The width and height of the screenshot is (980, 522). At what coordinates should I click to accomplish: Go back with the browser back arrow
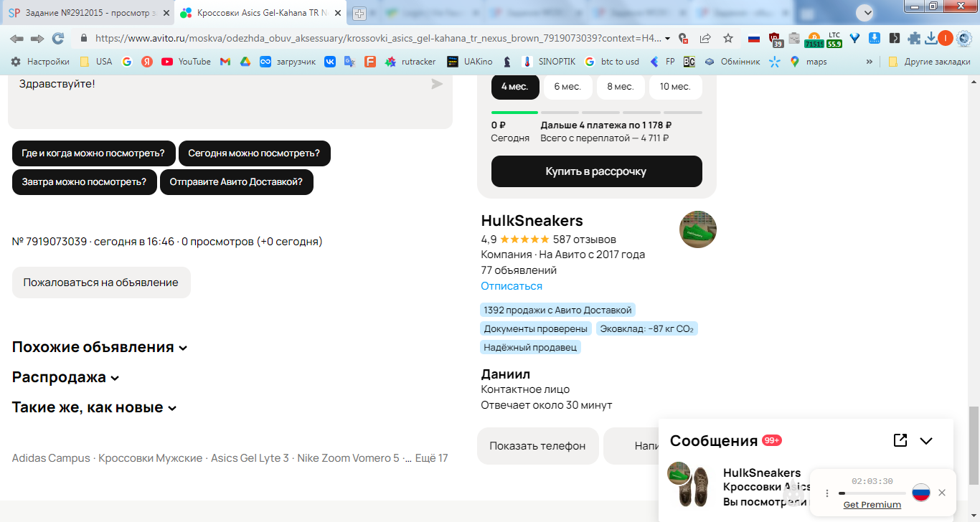16,39
